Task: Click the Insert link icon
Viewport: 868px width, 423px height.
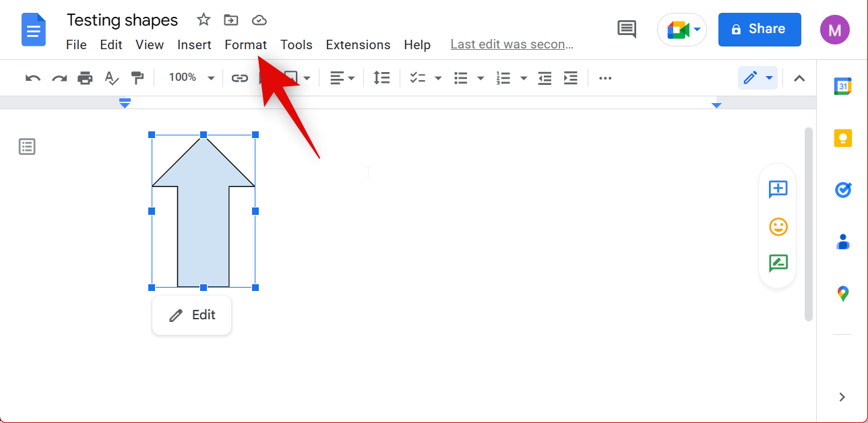Action: [x=240, y=78]
